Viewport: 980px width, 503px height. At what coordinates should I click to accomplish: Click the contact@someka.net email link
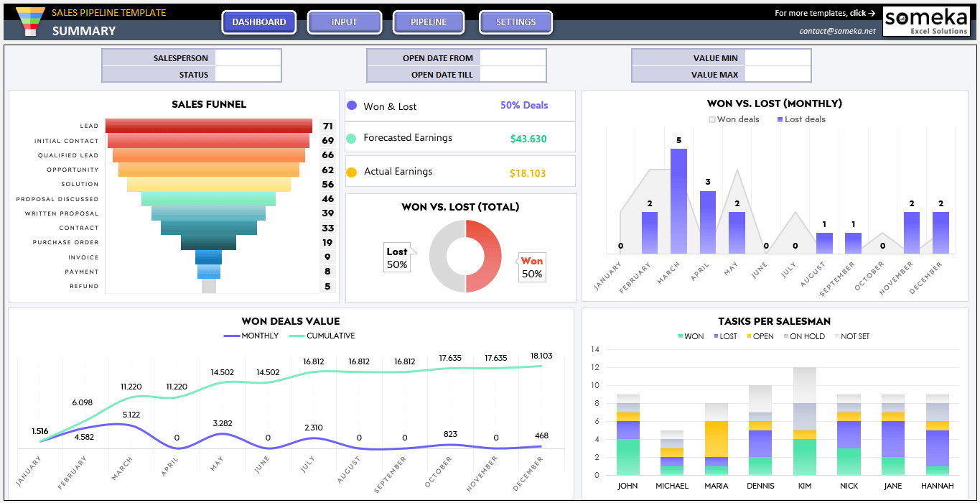coord(838,31)
